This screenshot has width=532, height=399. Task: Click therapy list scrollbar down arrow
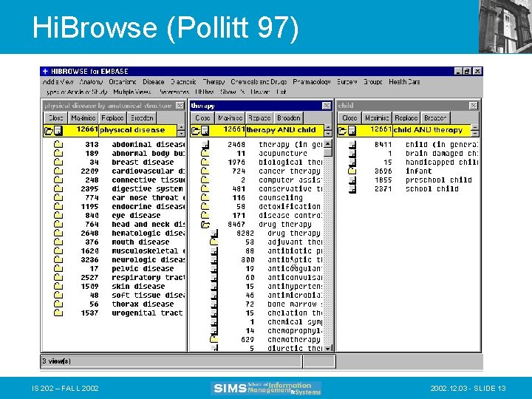pos(327,348)
